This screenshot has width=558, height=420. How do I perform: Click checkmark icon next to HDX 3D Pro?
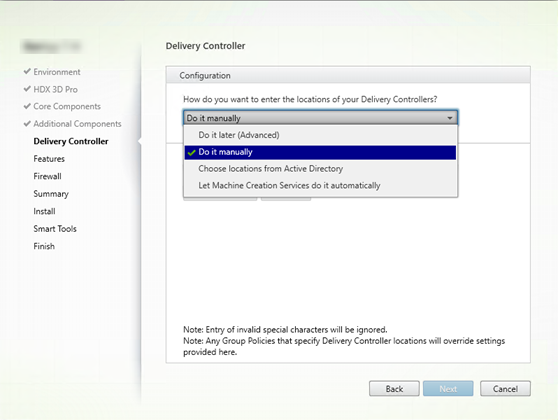(27, 89)
